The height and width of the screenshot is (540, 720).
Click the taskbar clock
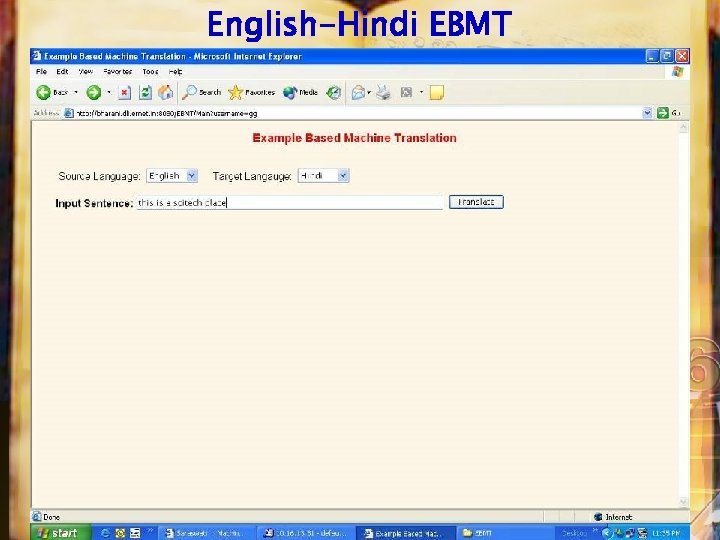point(666,533)
